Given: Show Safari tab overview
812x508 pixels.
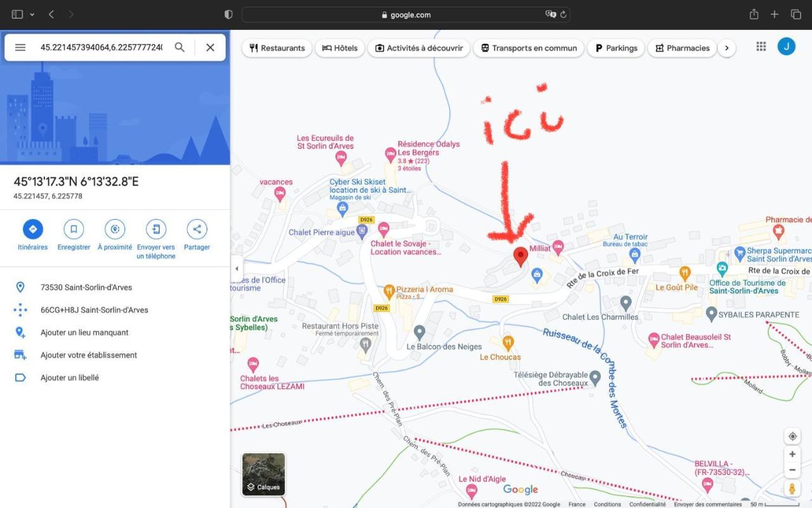Looking at the screenshot, I should [796, 14].
